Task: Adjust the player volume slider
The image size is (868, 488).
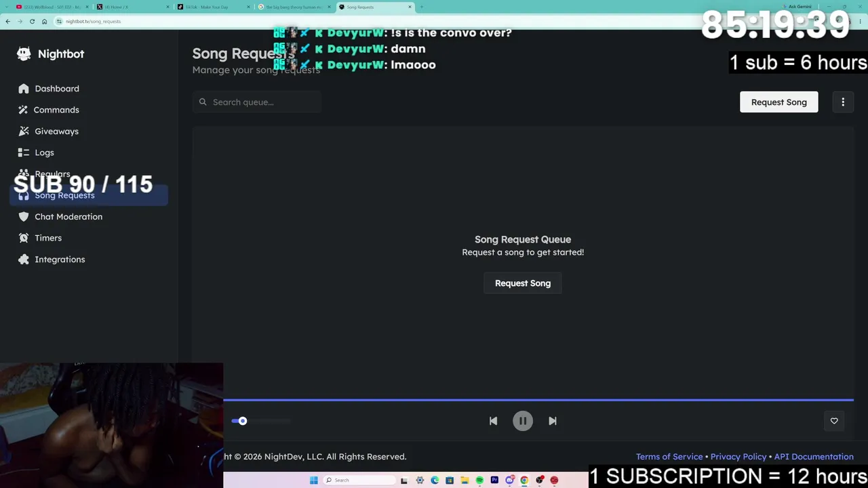Action: tap(260, 421)
